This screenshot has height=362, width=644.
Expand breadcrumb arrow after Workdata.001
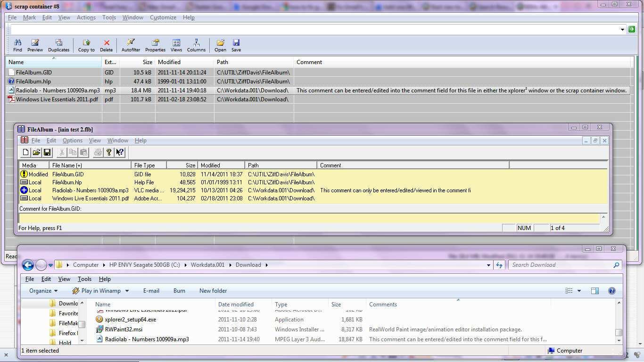click(x=231, y=265)
